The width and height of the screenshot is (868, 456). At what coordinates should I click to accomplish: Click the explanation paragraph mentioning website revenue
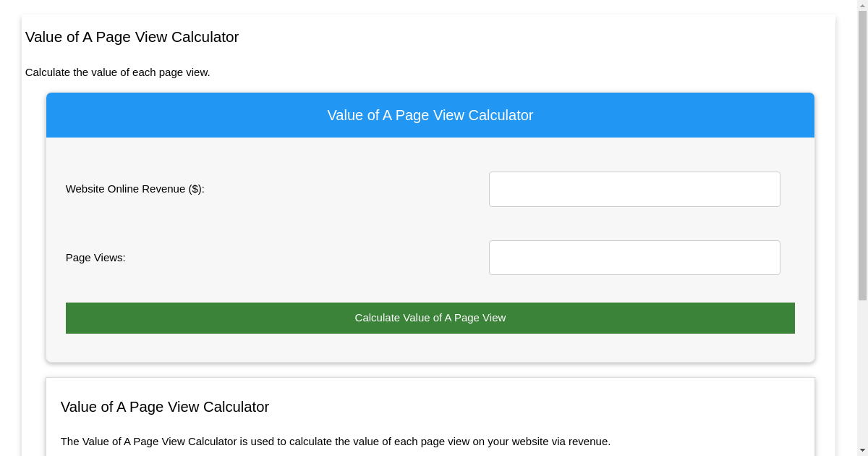(x=336, y=442)
